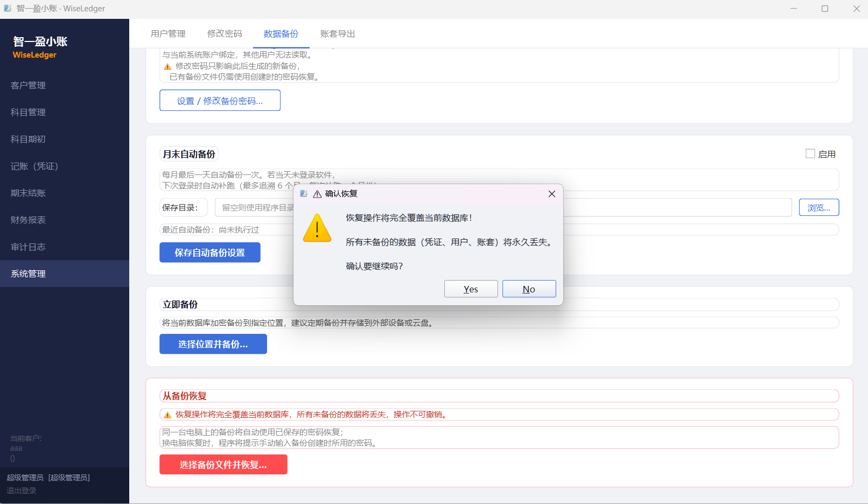
Task: Click 保存自动备份设置 button
Action: click(210, 253)
